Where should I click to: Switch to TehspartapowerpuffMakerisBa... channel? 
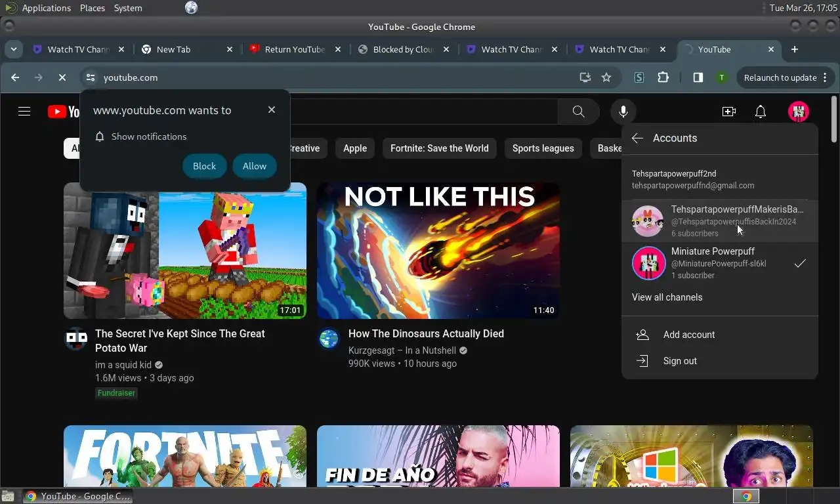pyautogui.click(x=720, y=221)
